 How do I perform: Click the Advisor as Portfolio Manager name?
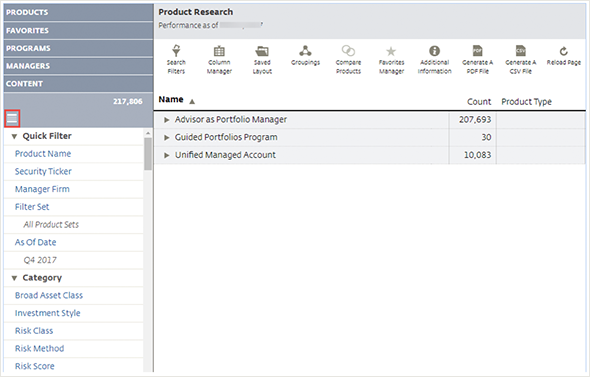coord(231,120)
